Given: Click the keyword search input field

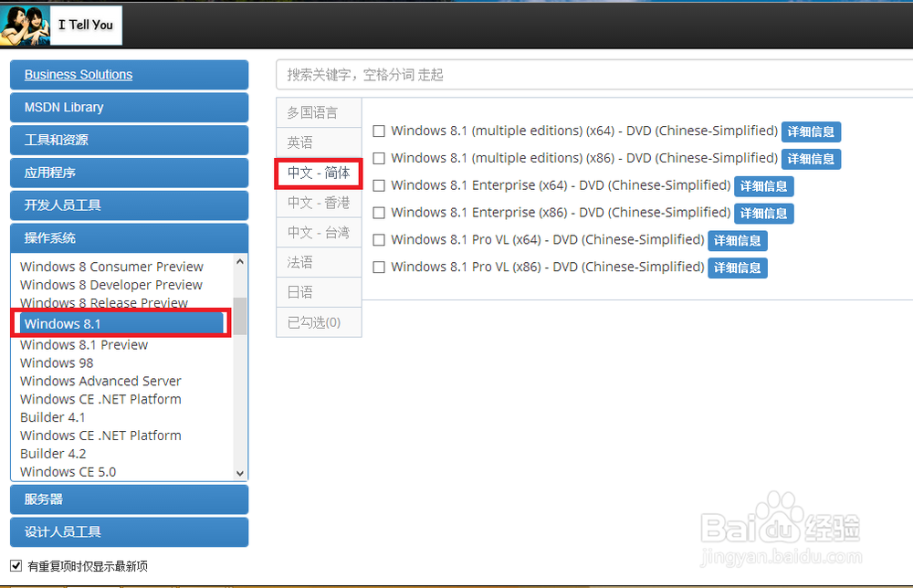Looking at the screenshot, I should pyautogui.click(x=594, y=75).
